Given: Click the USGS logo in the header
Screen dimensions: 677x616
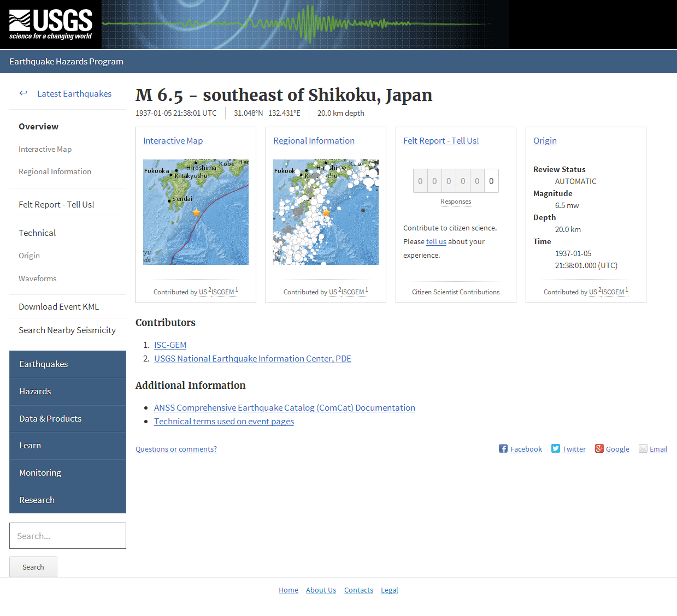Looking at the screenshot, I should click(49, 24).
